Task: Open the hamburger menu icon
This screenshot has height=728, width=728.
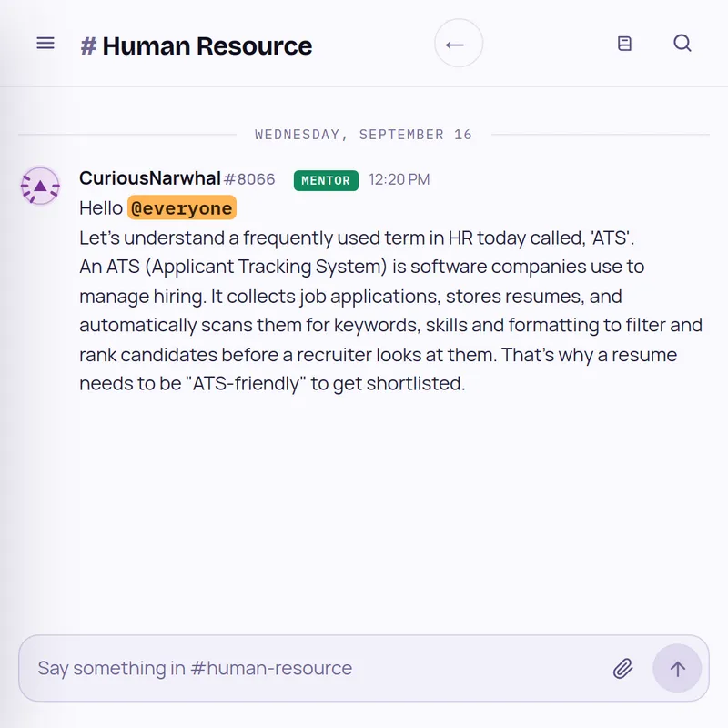Action: (45, 44)
